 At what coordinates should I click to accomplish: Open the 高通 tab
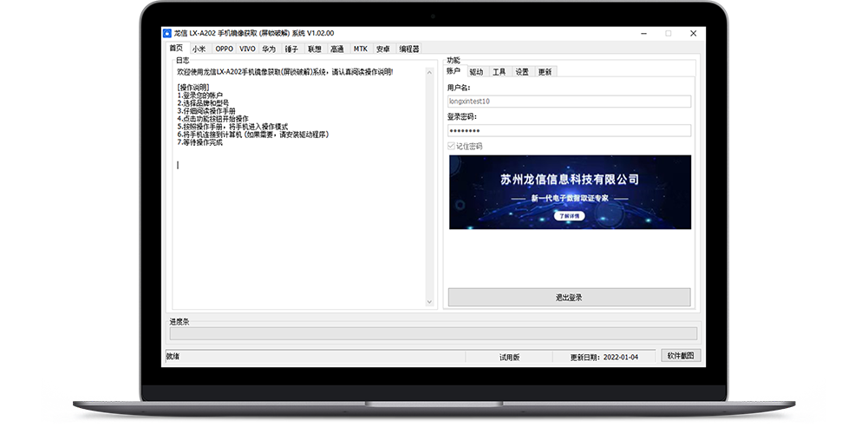point(336,49)
